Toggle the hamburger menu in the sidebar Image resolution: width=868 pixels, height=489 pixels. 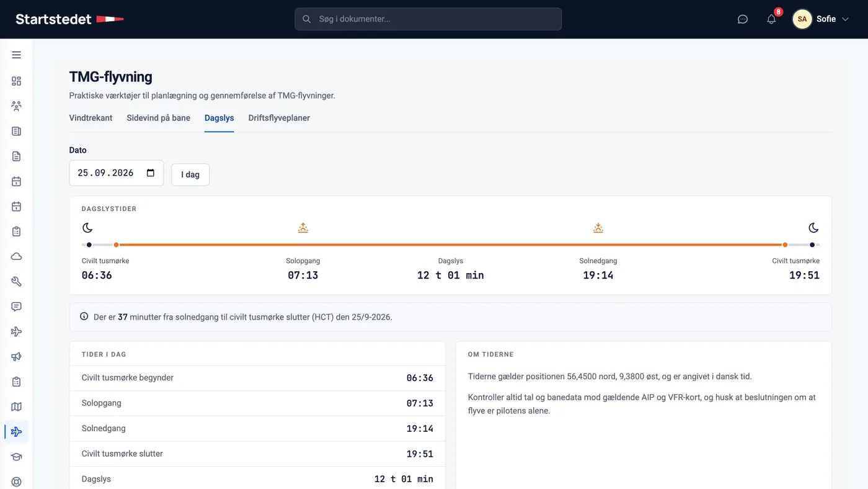[16, 55]
